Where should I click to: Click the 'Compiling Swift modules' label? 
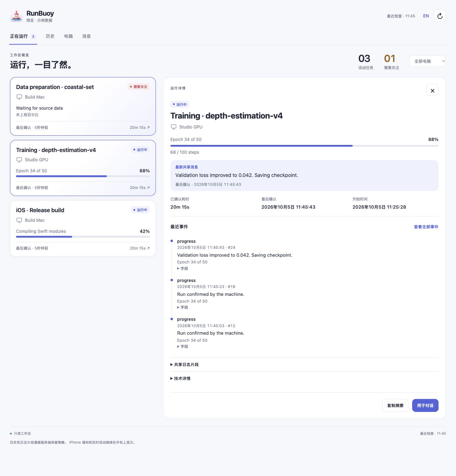[41, 231]
